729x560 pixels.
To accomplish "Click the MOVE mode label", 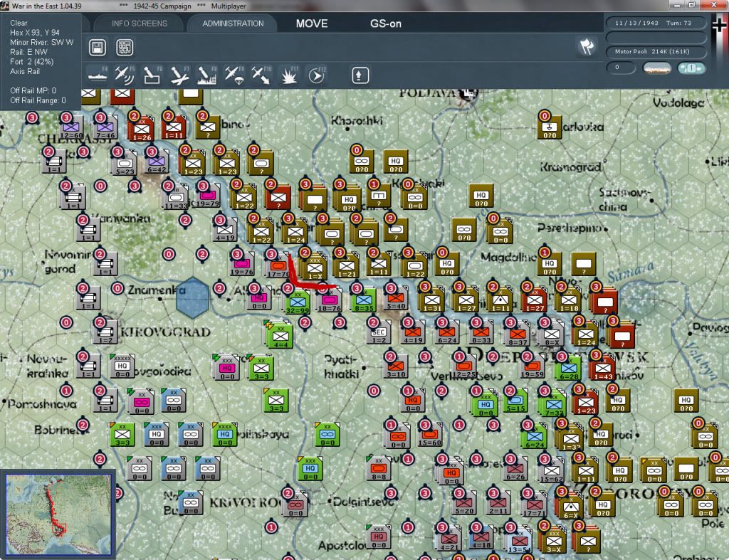I will point(312,23).
